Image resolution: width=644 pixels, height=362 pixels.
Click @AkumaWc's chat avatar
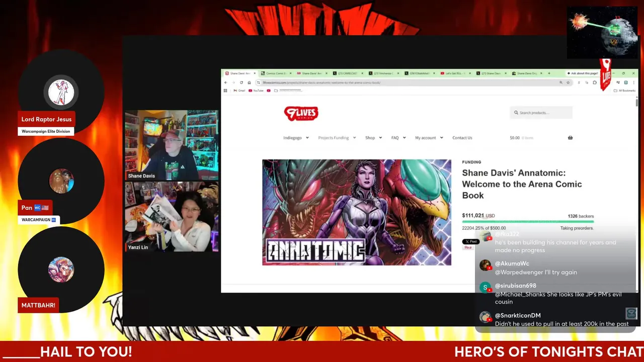tap(485, 265)
